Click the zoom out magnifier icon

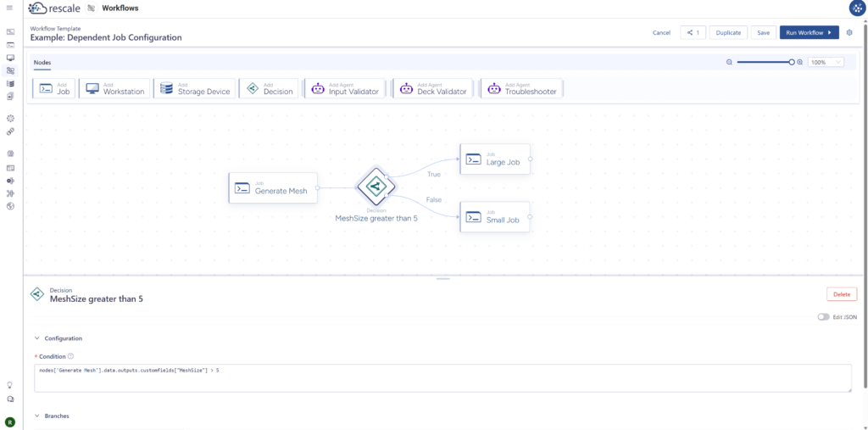[x=729, y=62]
